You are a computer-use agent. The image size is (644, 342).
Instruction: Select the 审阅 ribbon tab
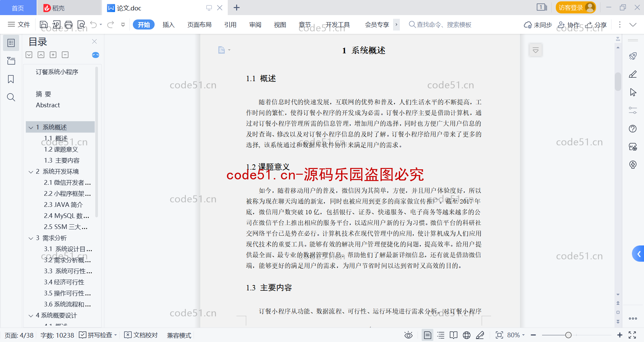[x=255, y=24]
